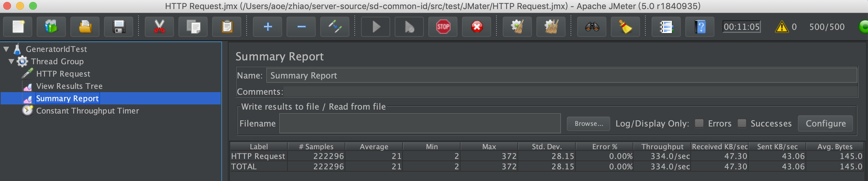Click the Reset Search broom icon
Screen dimensions: 868x181
[626, 27]
